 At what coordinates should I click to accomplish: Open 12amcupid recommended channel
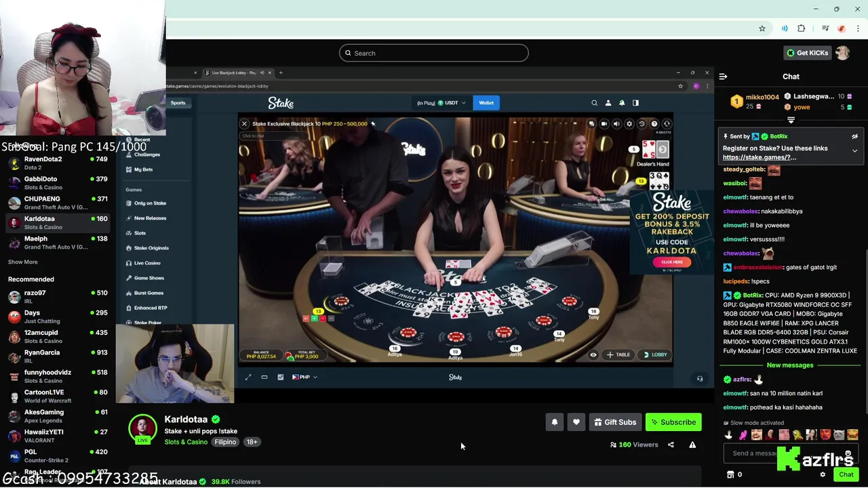point(58,337)
